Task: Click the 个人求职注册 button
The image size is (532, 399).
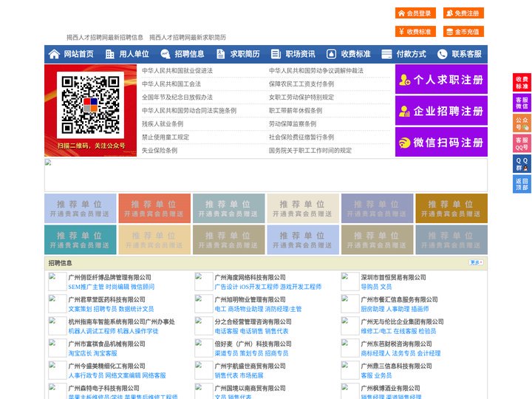Action: (441, 79)
